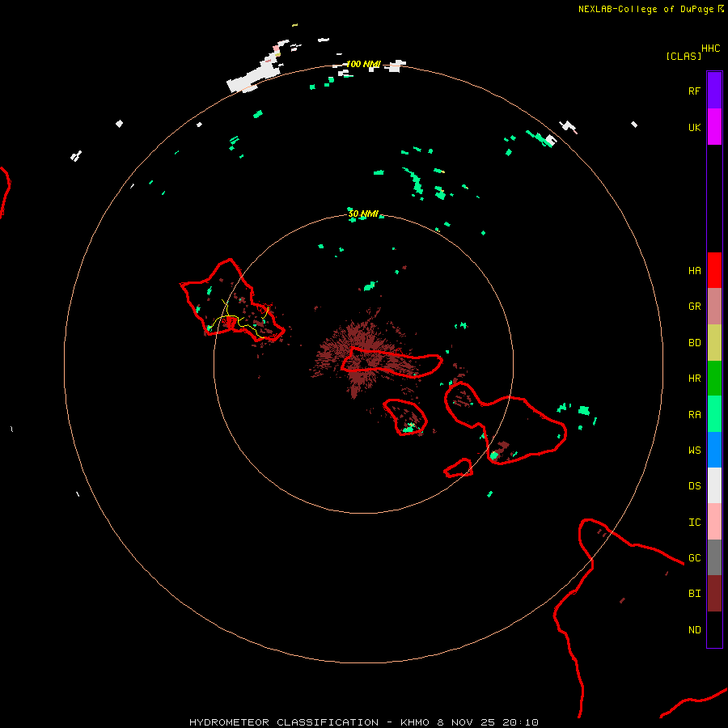This screenshot has height=728, width=728.
Task: Click the ND black legend swatch
Action: pyautogui.click(x=714, y=629)
